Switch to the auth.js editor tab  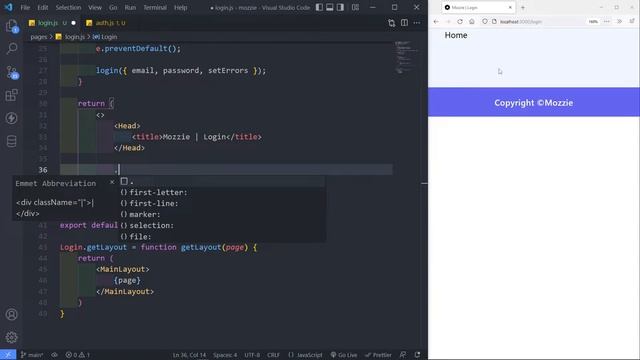pyautogui.click(x=106, y=23)
